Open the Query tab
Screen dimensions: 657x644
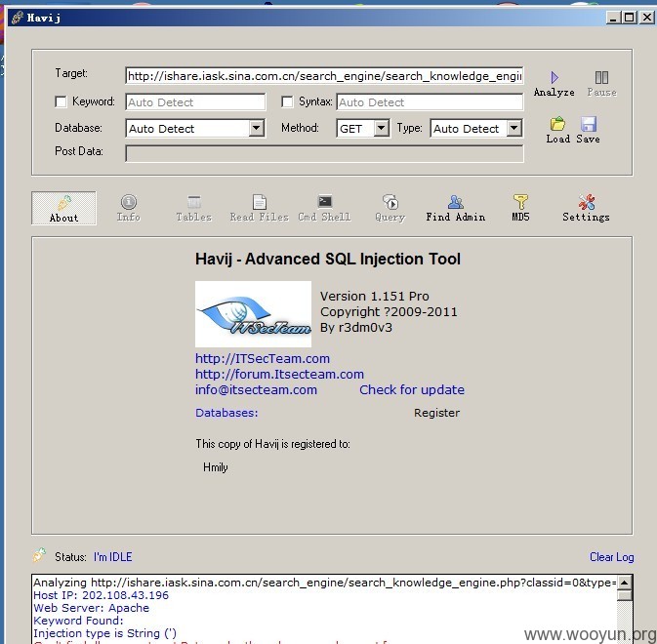point(390,208)
